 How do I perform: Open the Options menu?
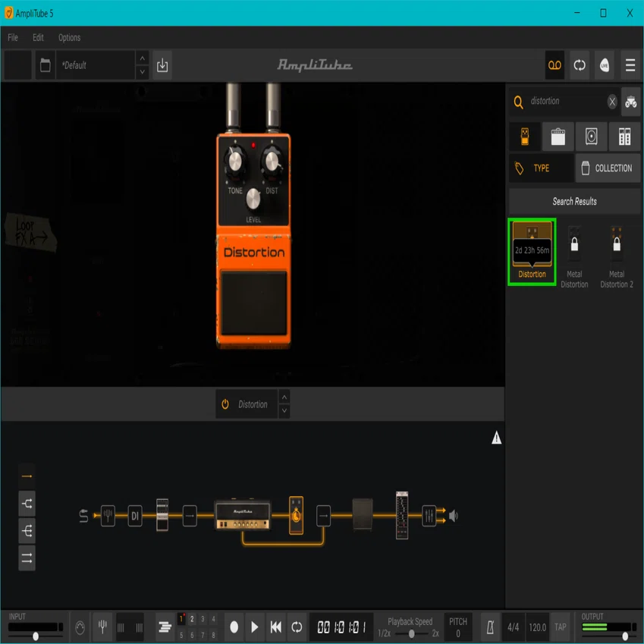click(x=70, y=37)
